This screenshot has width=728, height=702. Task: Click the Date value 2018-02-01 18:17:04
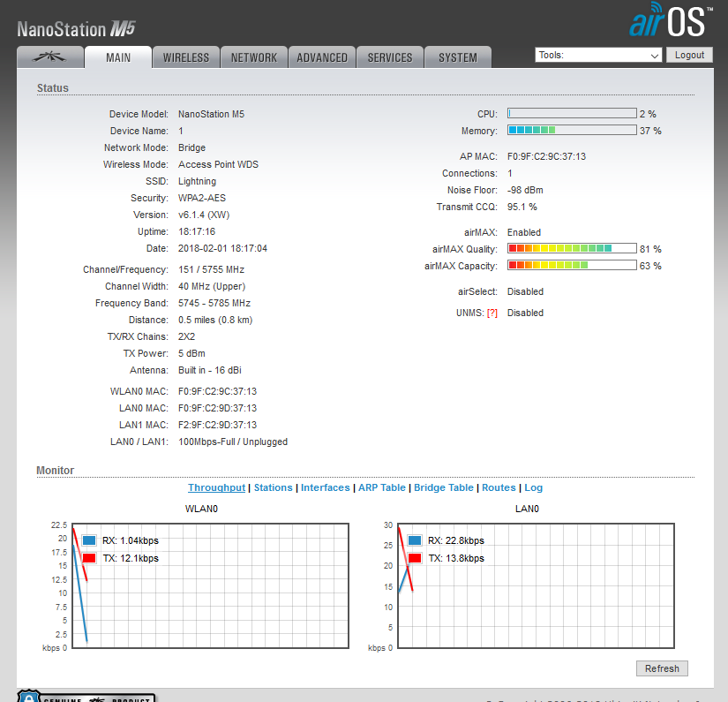pos(223,248)
